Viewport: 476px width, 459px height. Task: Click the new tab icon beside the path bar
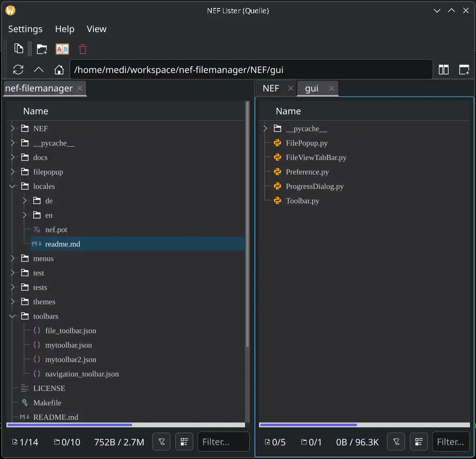pyautogui.click(x=464, y=70)
